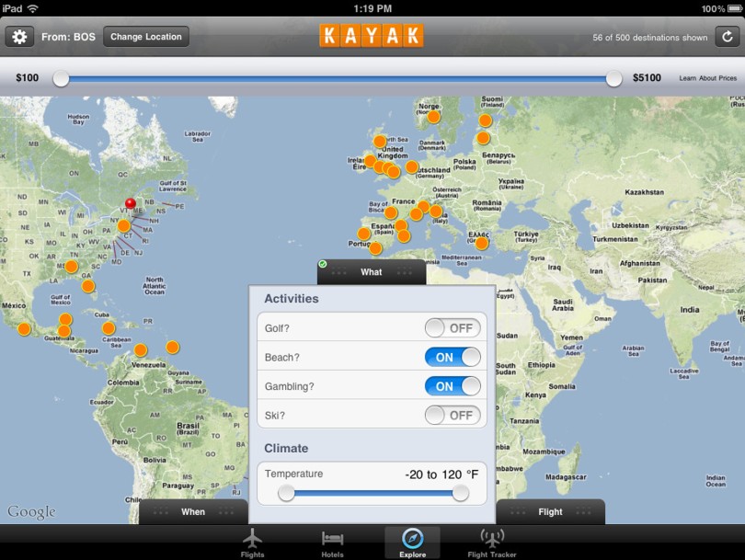Select the New York area destination marker
745x560 pixels.
pos(124,225)
